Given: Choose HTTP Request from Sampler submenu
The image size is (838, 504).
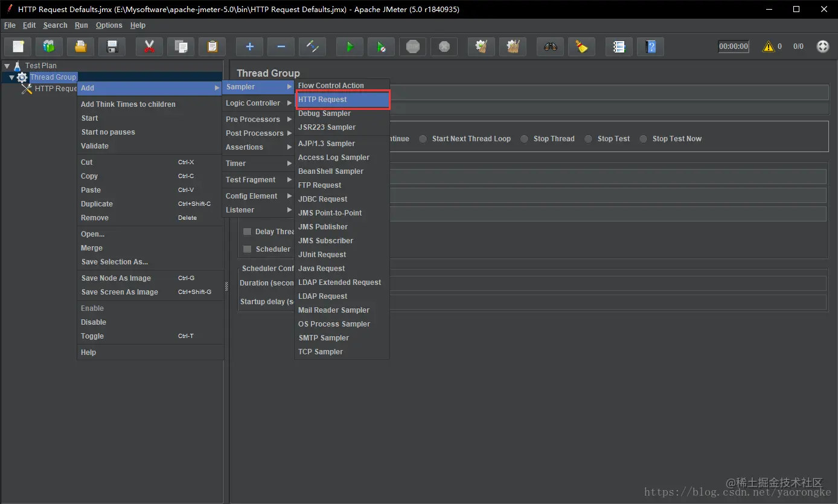Looking at the screenshot, I should coord(342,100).
